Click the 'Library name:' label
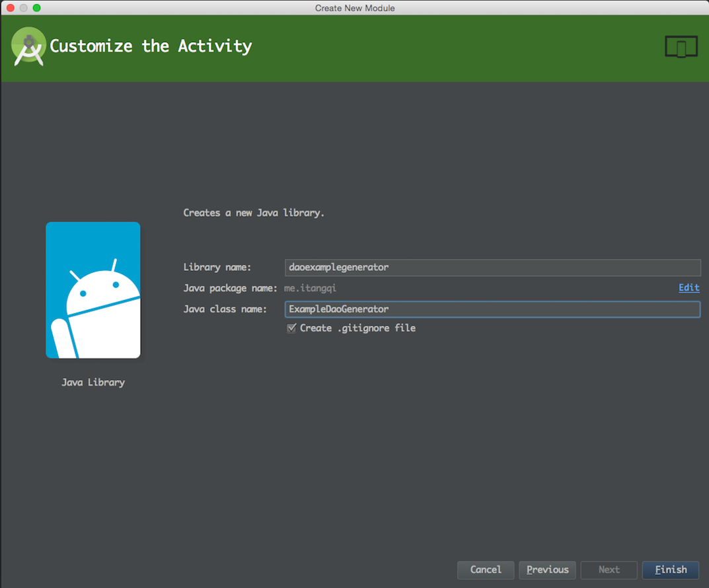Viewport: 709px width, 588px height. click(217, 268)
